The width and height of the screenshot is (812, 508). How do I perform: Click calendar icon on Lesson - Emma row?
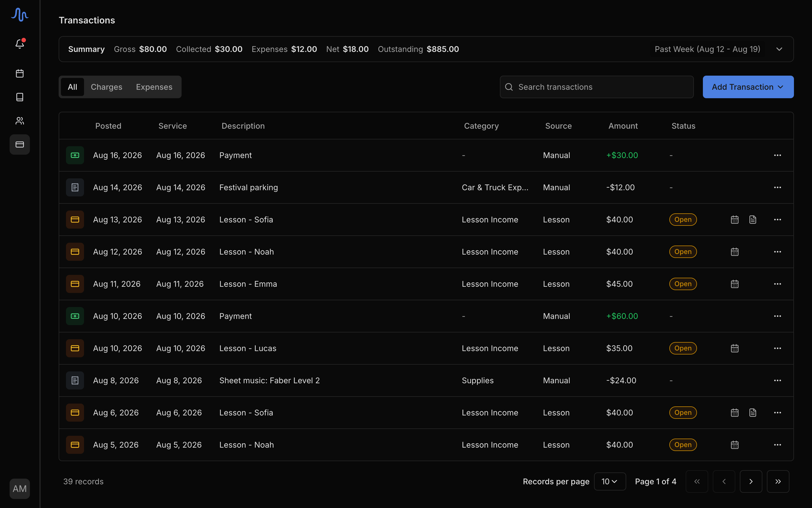click(x=735, y=284)
